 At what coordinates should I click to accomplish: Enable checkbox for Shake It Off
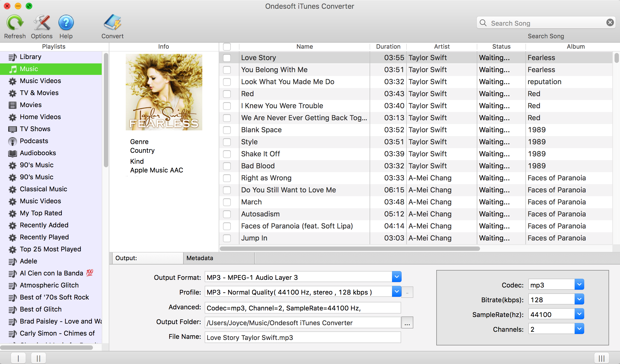tap(227, 154)
